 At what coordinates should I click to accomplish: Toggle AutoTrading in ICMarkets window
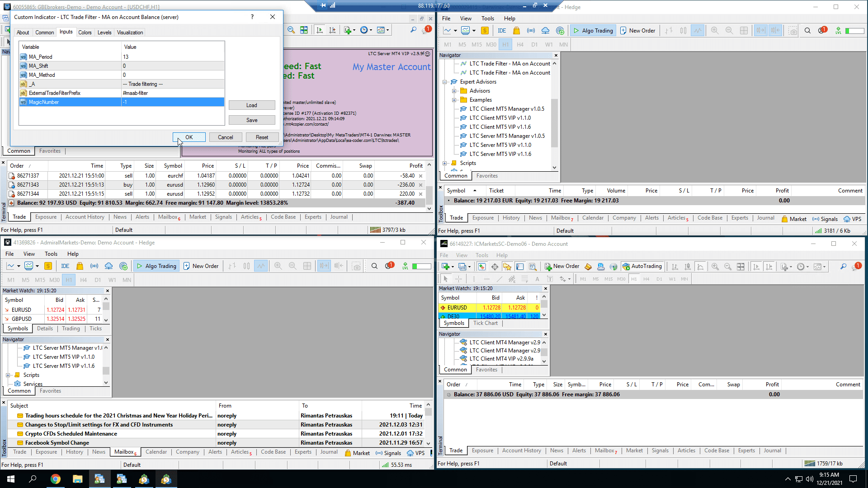pyautogui.click(x=642, y=267)
